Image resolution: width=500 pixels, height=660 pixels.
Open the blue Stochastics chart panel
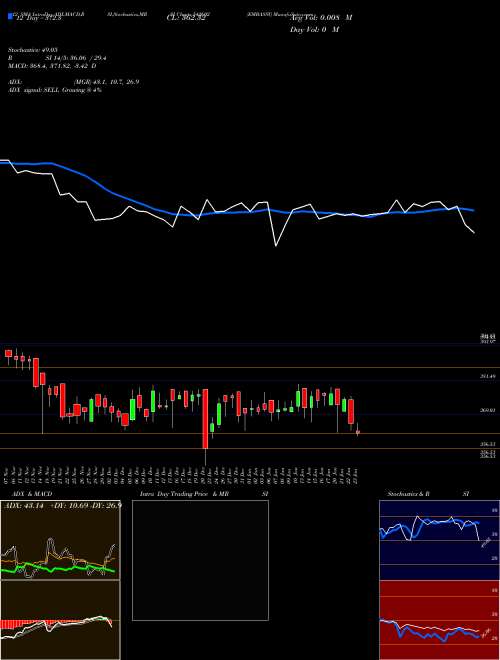[439, 540]
